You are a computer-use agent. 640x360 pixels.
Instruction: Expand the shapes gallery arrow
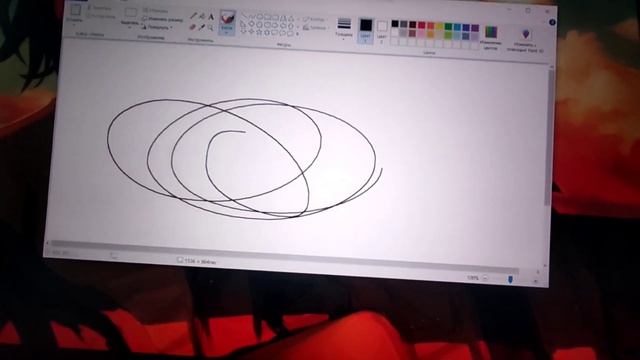point(297,34)
